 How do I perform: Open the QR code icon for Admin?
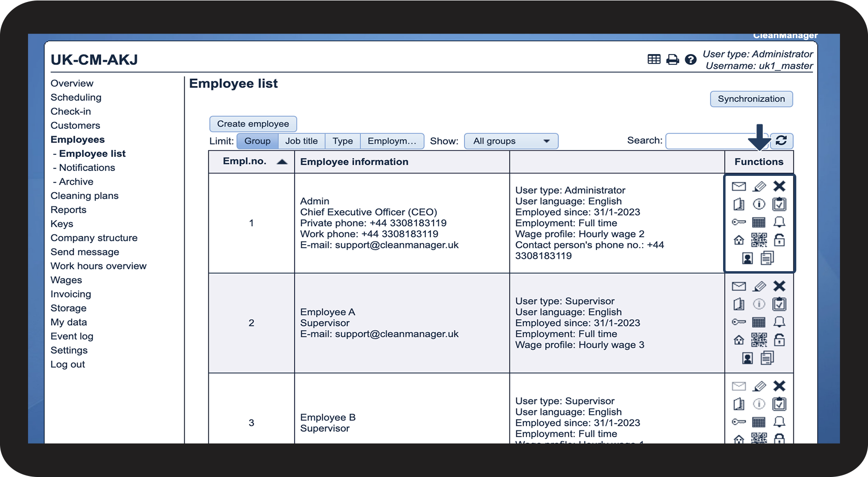pos(759,240)
